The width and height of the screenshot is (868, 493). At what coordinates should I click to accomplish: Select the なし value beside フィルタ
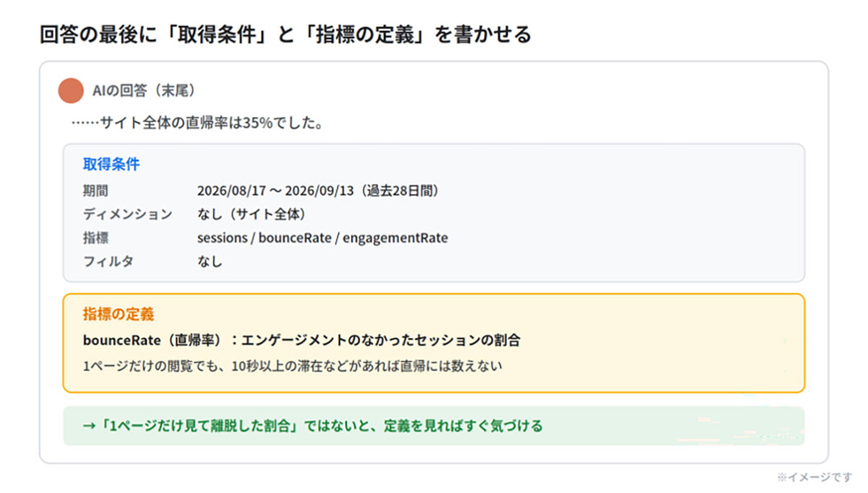[210, 261]
